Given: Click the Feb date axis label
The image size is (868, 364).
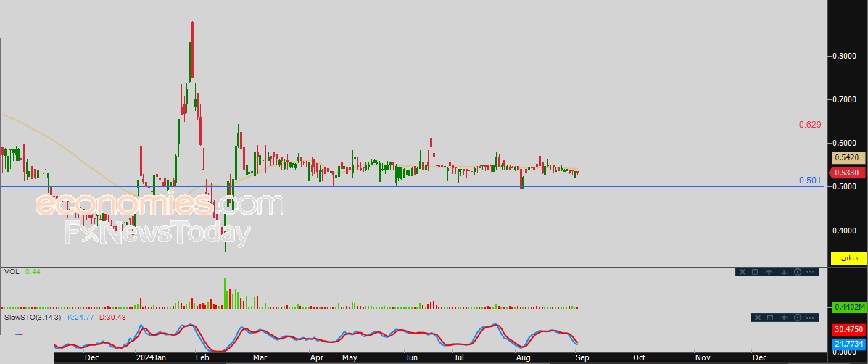Looking at the screenshot, I should coord(202,358).
